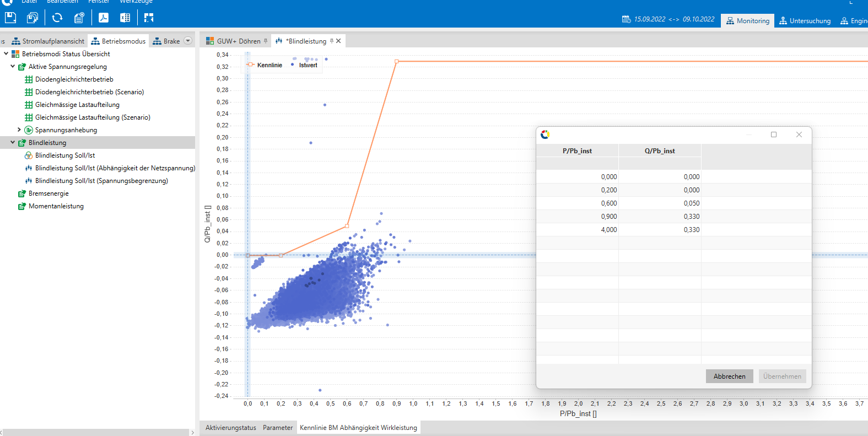Click the P/Pb_inst column header
This screenshot has width=868, height=436.
[577, 151]
